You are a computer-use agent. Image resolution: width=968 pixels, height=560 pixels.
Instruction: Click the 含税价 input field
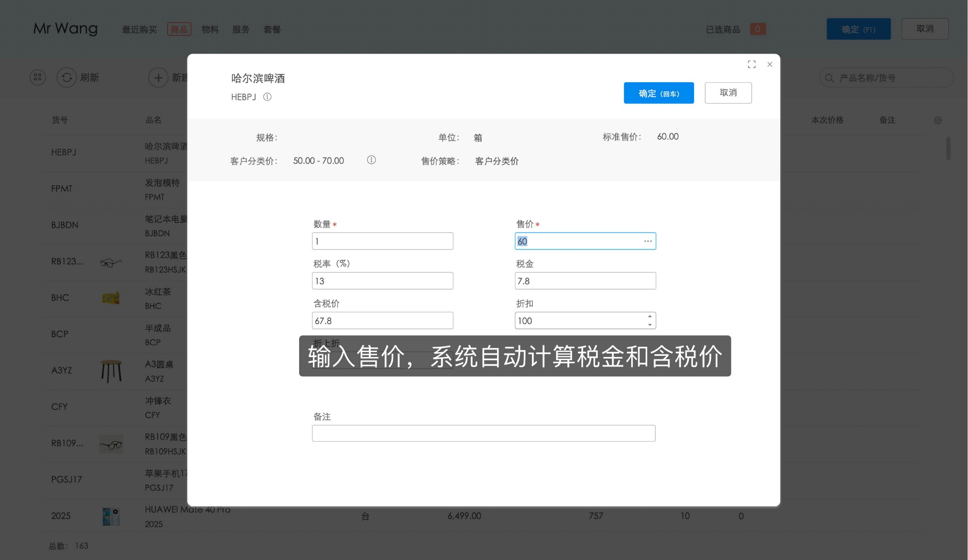pyautogui.click(x=382, y=320)
